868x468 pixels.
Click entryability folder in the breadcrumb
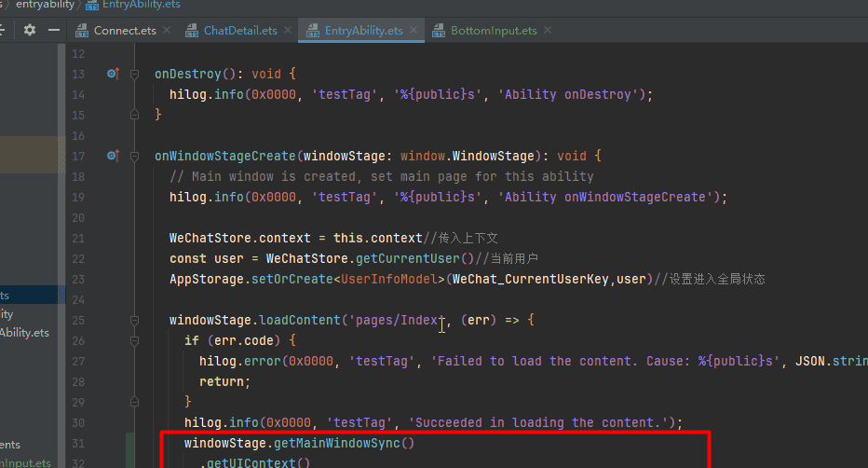point(47,5)
